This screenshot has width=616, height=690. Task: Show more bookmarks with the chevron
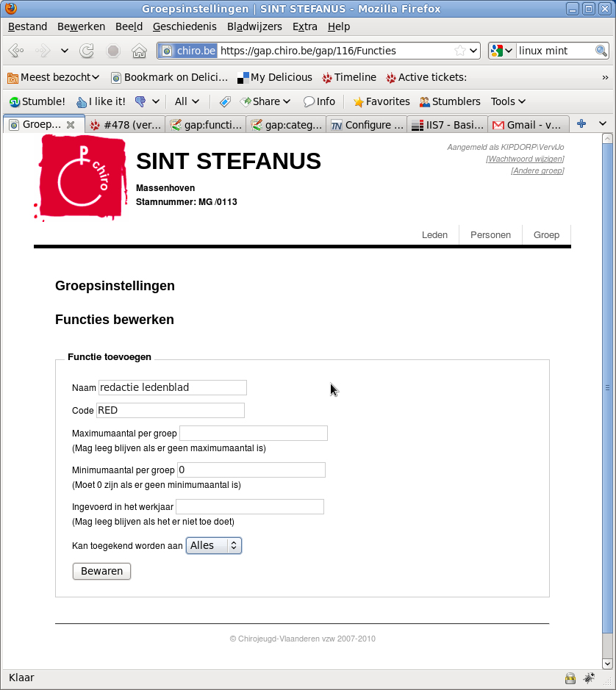pyautogui.click(x=605, y=77)
